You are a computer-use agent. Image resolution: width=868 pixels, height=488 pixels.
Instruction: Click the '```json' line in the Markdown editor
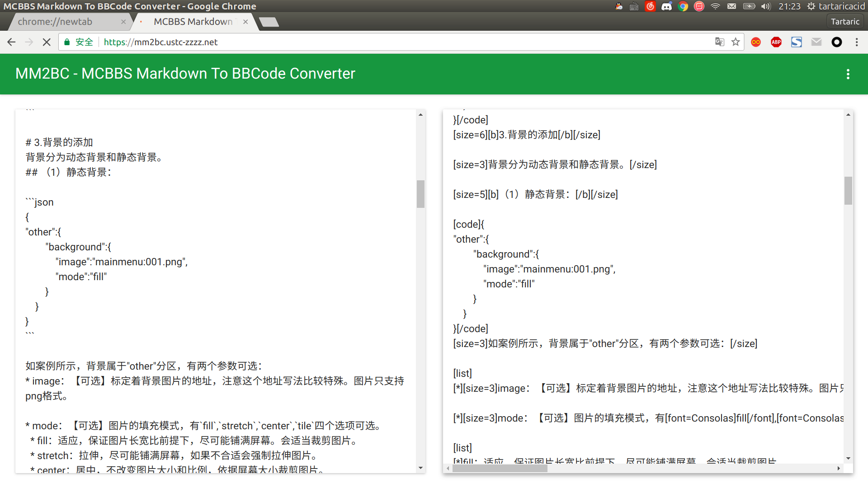click(x=39, y=202)
